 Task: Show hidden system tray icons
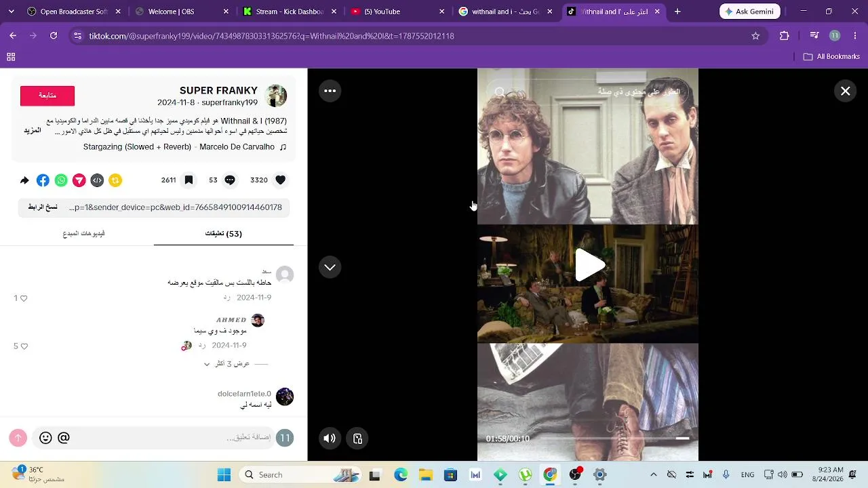coord(653,475)
